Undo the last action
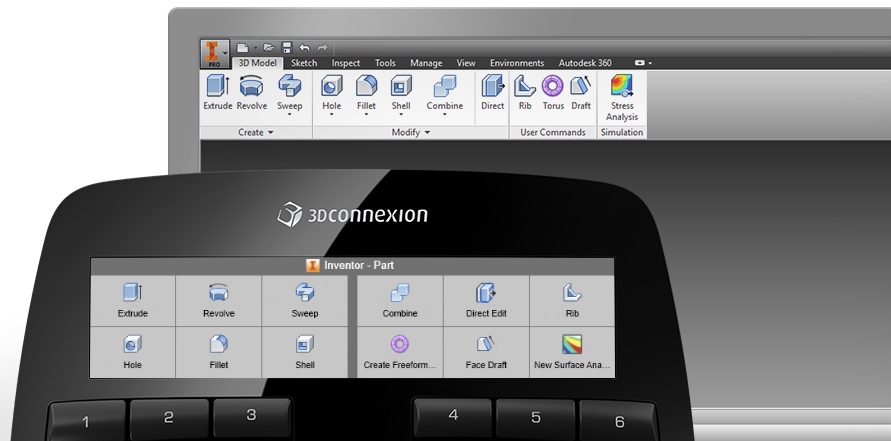The height and width of the screenshot is (441, 891). (x=305, y=48)
